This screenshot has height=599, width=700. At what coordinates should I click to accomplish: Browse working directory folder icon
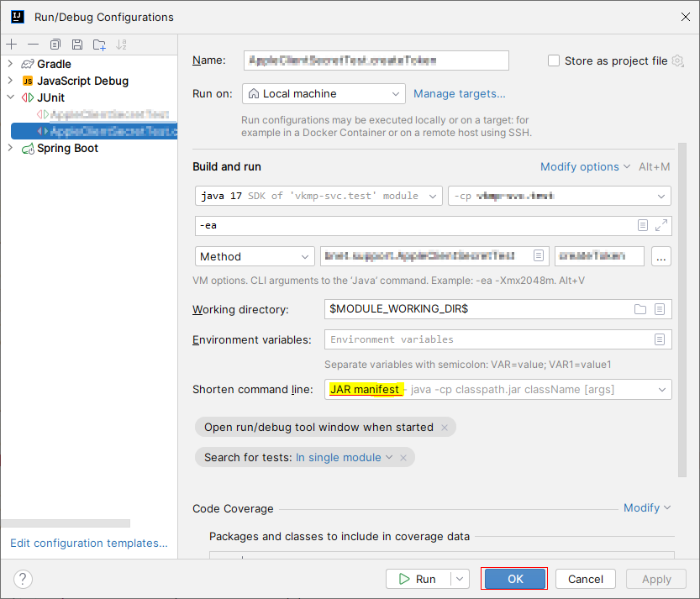point(640,309)
